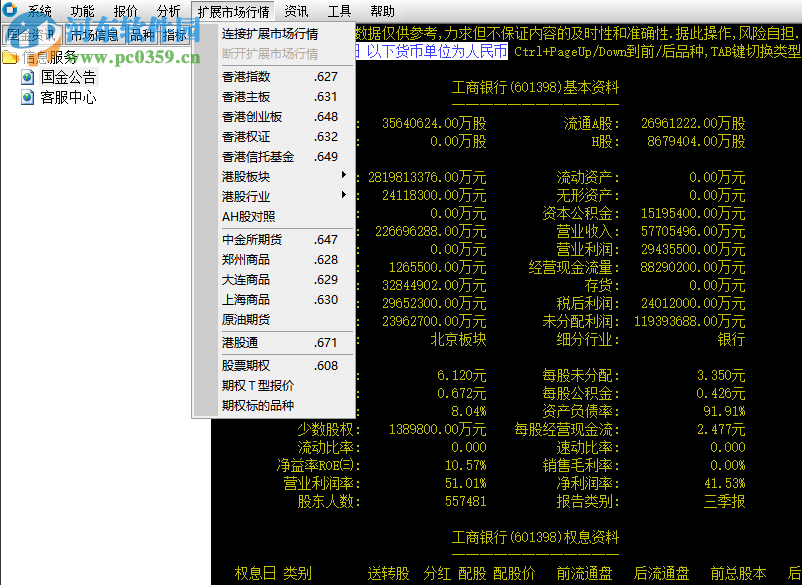Image resolution: width=802 pixels, height=585 pixels.
Task: Choose 香港信托基金 menu entry
Action: (274, 156)
